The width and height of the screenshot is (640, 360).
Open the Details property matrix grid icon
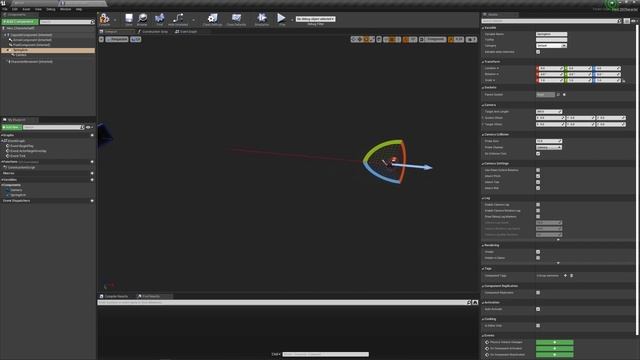click(x=627, y=21)
